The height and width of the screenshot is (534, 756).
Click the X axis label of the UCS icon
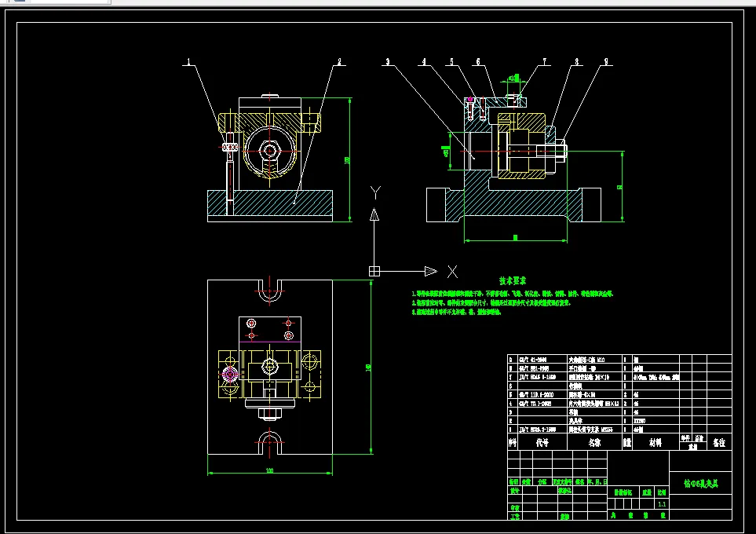tap(452, 272)
